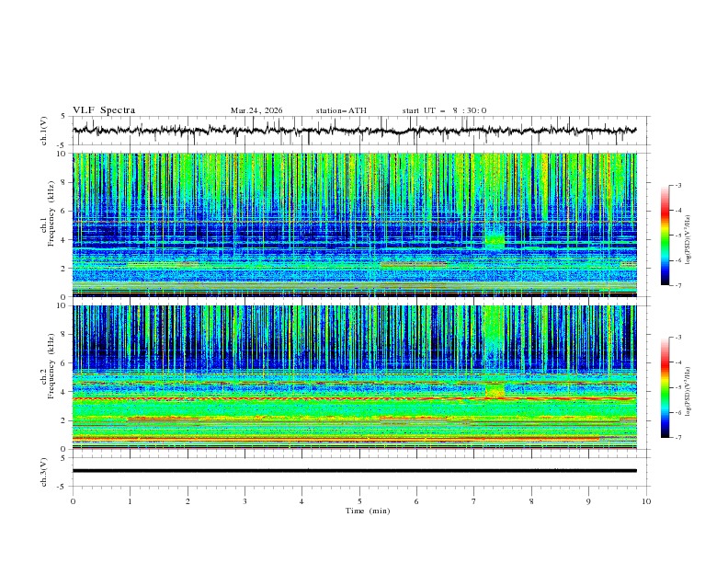Click the time tick label "8" on x-axis
This screenshot has height=563, width=728.
click(x=531, y=501)
